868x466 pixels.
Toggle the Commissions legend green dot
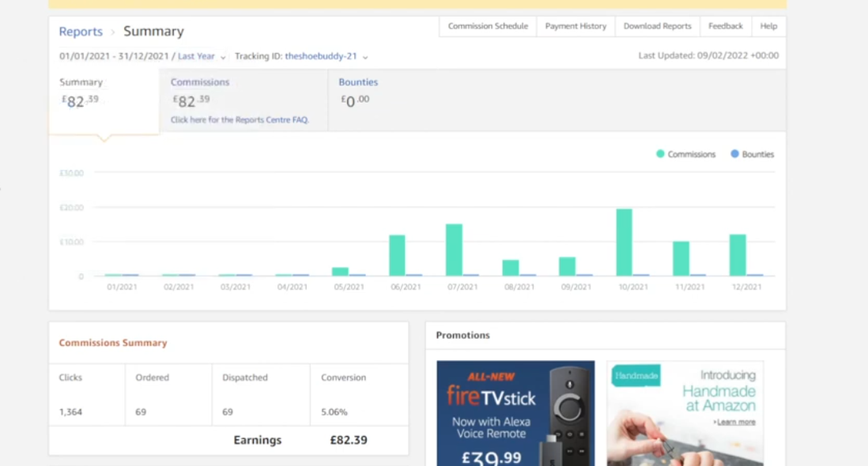[660, 154]
